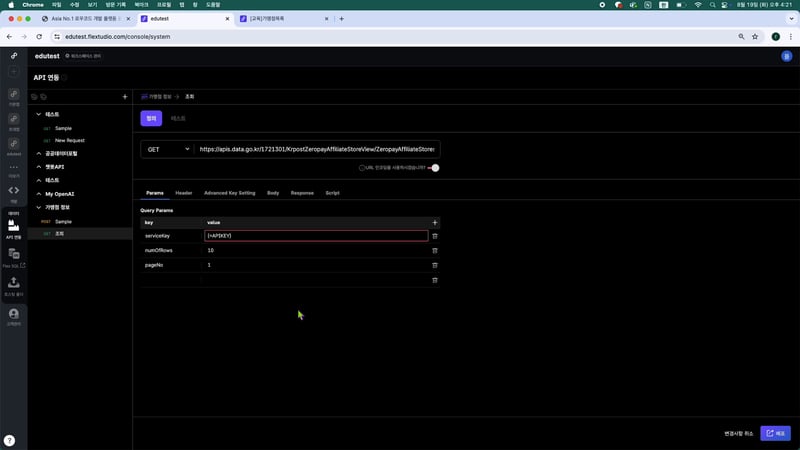
Task: Click plus icon in API list panel header
Action: tap(124, 97)
